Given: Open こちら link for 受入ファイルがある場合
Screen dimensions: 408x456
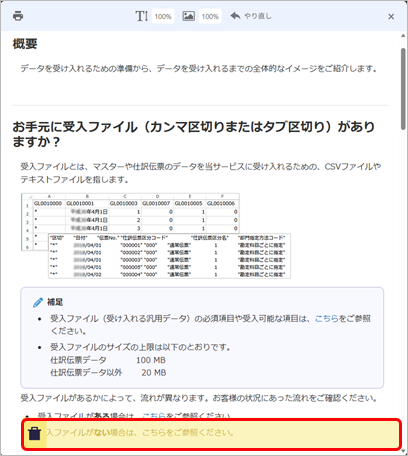Looking at the screenshot, I should [x=154, y=416].
